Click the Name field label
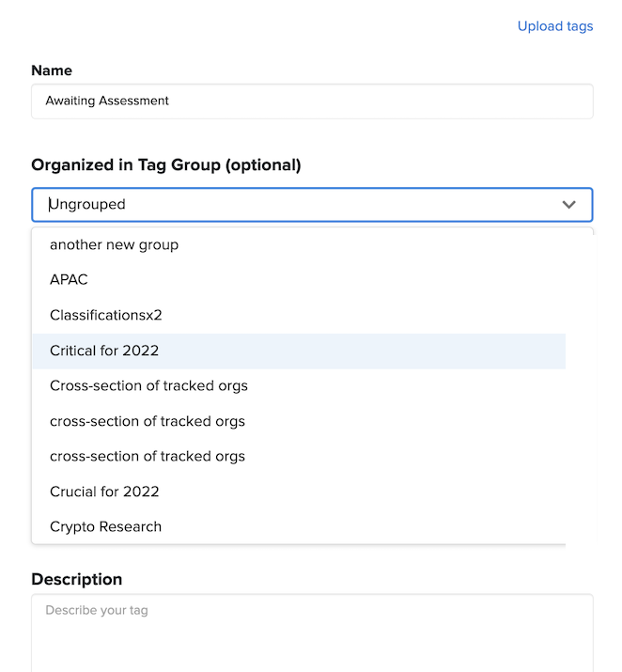Screen dimensions: 622x672 (52, 70)
